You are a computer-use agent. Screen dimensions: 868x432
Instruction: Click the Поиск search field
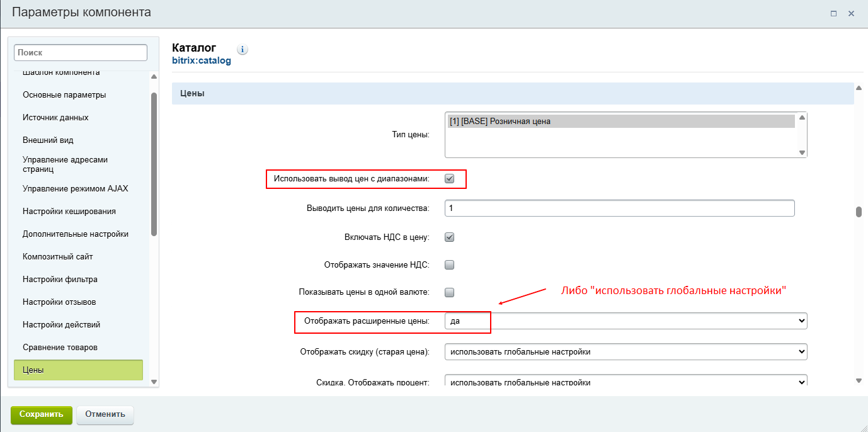(x=80, y=53)
